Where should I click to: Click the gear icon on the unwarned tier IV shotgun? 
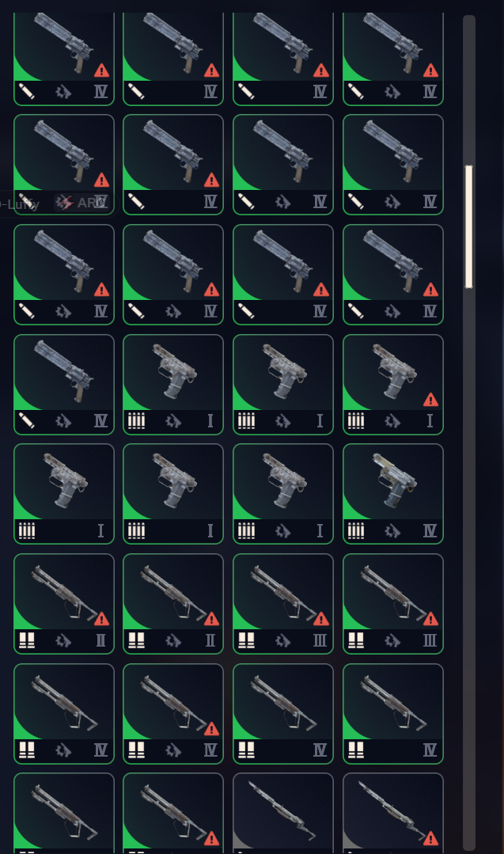coord(63,750)
